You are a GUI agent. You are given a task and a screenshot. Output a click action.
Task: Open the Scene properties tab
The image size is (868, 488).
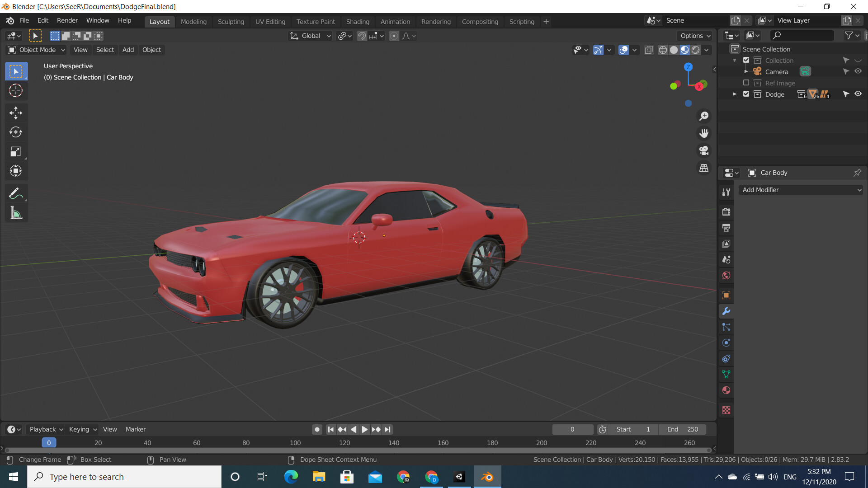click(x=726, y=259)
